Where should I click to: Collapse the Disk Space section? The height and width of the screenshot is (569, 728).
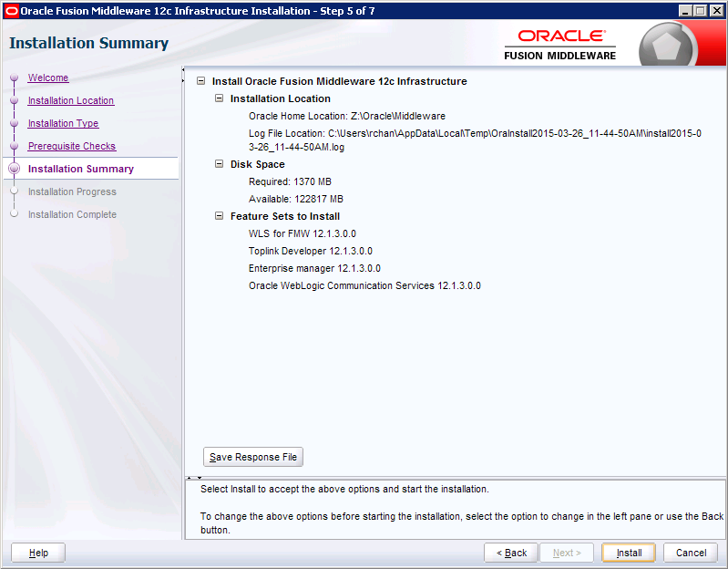click(x=220, y=163)
